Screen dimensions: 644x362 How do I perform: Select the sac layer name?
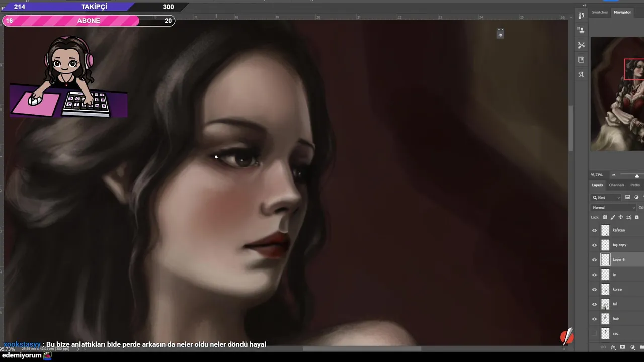(615, 333)
